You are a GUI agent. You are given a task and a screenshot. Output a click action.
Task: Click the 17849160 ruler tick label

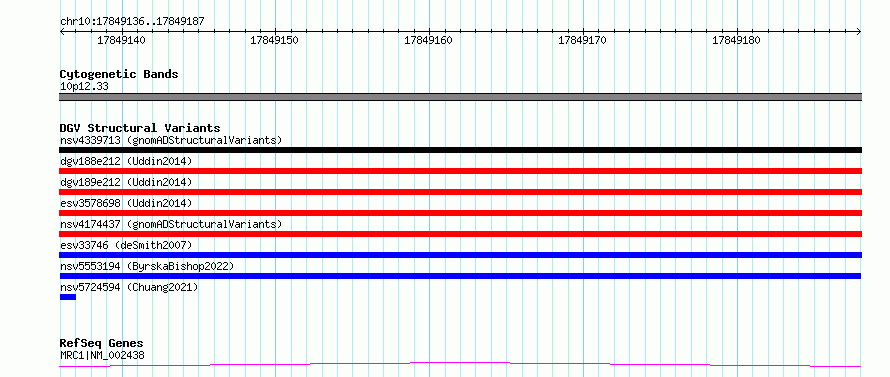[428, 40]
